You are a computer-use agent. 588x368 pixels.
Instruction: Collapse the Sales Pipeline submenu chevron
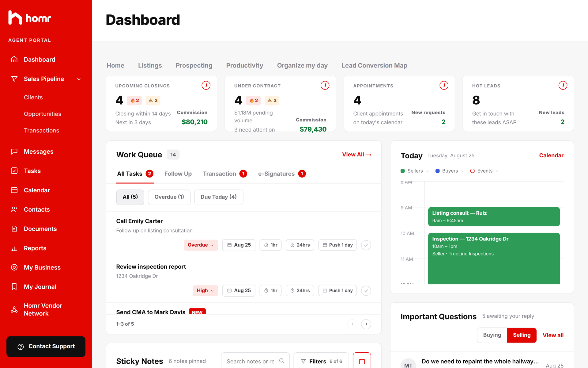[x=79, y=79]
